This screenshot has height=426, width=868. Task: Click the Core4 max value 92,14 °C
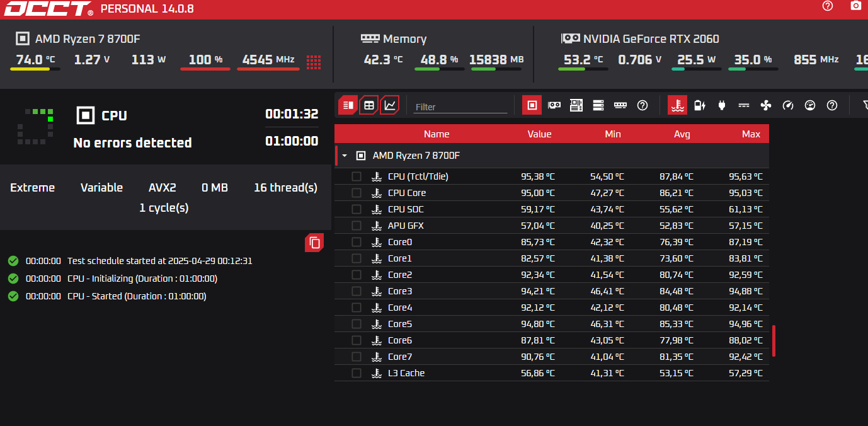point(745,308)
